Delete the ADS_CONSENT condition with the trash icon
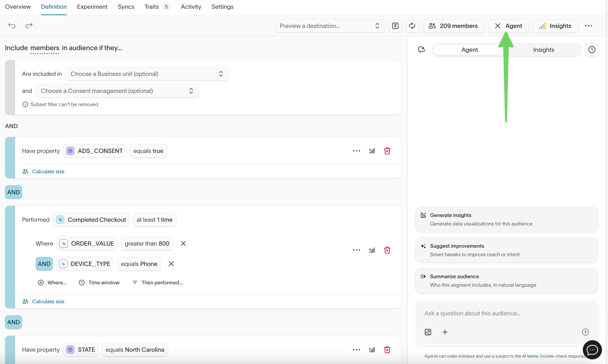 387,151
